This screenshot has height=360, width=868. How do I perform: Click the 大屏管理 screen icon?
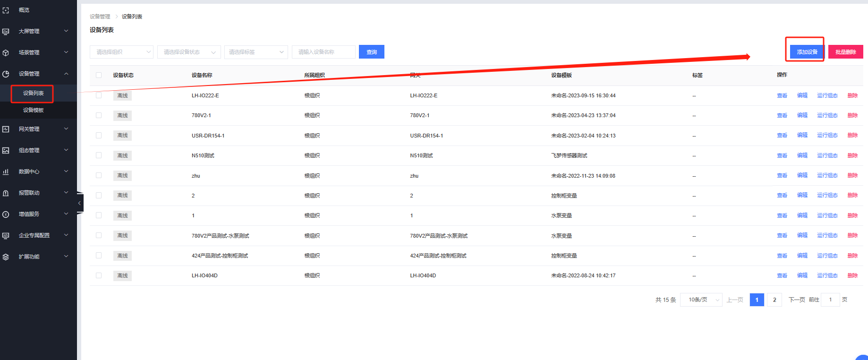(6, 31)
